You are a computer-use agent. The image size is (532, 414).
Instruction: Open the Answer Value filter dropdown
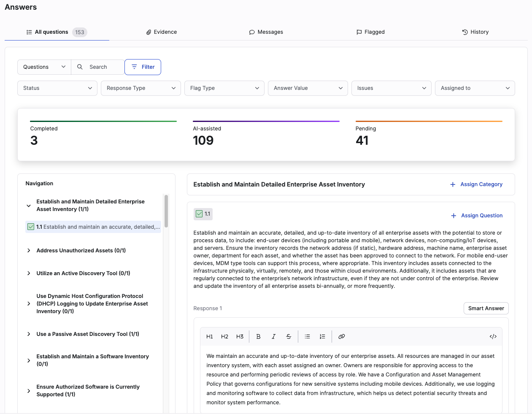click(308, 88)
